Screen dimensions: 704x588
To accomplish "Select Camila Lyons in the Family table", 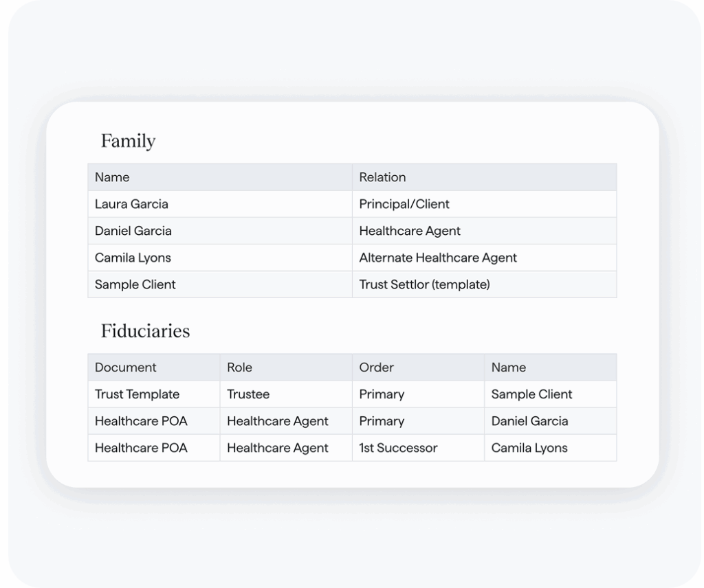I will (x=220, y=258).
